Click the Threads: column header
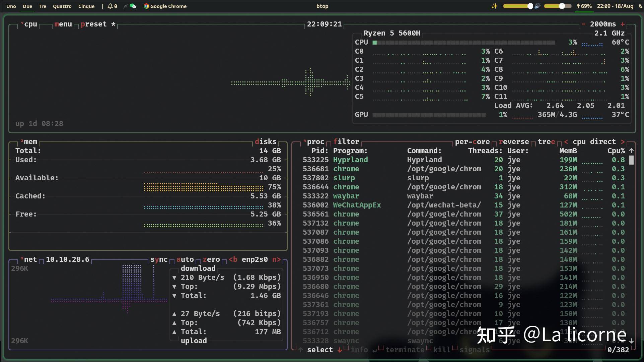 (485, 151)
